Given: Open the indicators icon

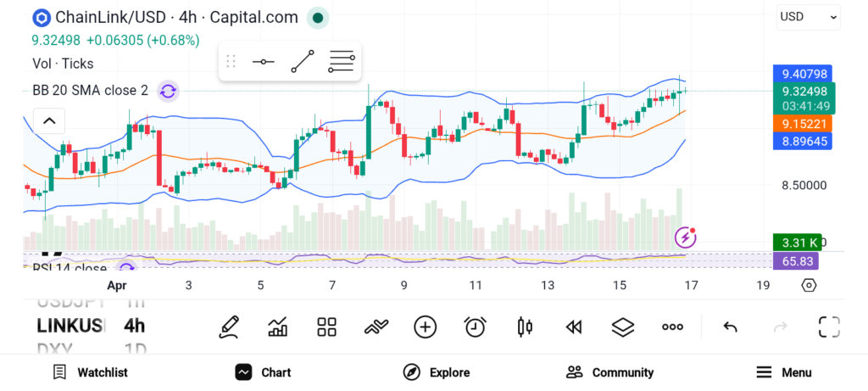Looking at the screenshot, I should pyautogui.click(x=376, y=327).
